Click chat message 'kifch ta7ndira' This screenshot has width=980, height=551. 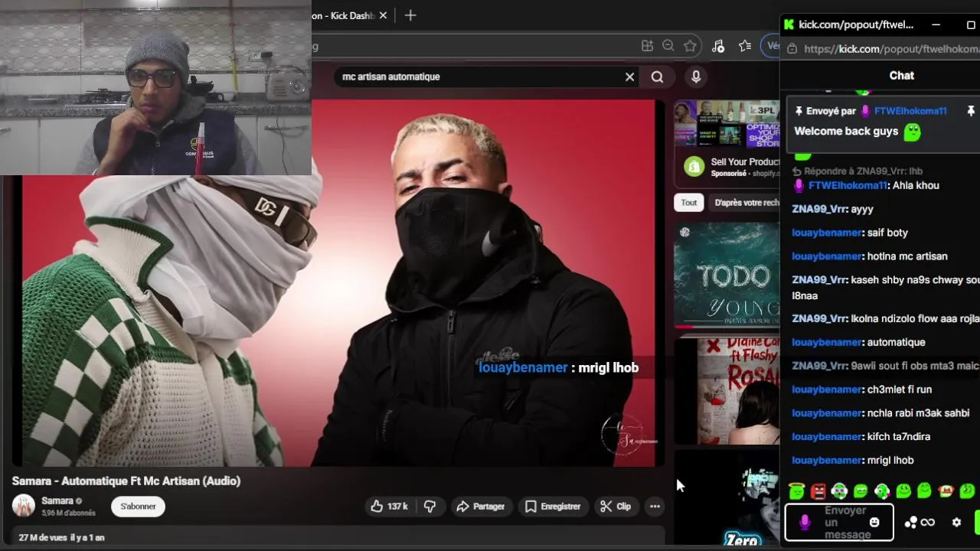tap(861, 437)
